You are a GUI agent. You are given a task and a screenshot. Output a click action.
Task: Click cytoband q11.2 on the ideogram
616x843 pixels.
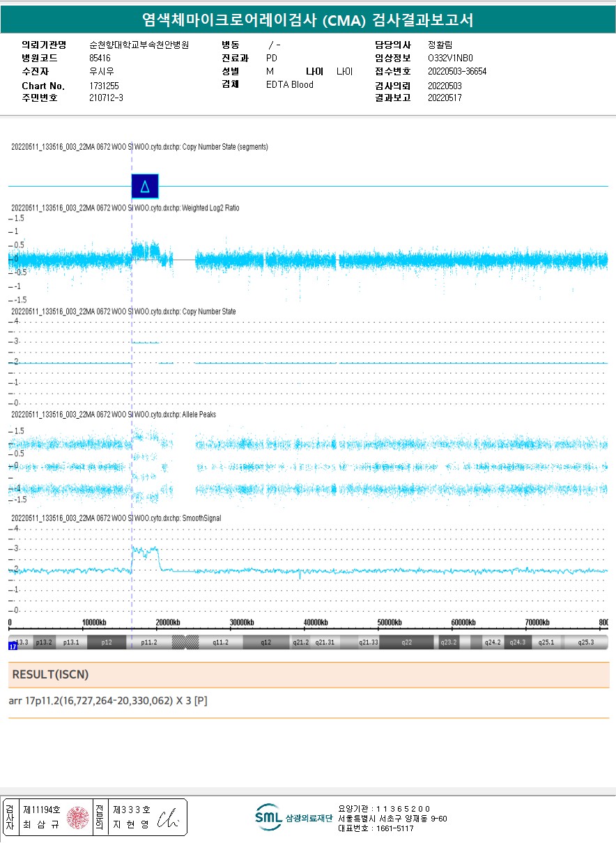[x=220, y=642]
